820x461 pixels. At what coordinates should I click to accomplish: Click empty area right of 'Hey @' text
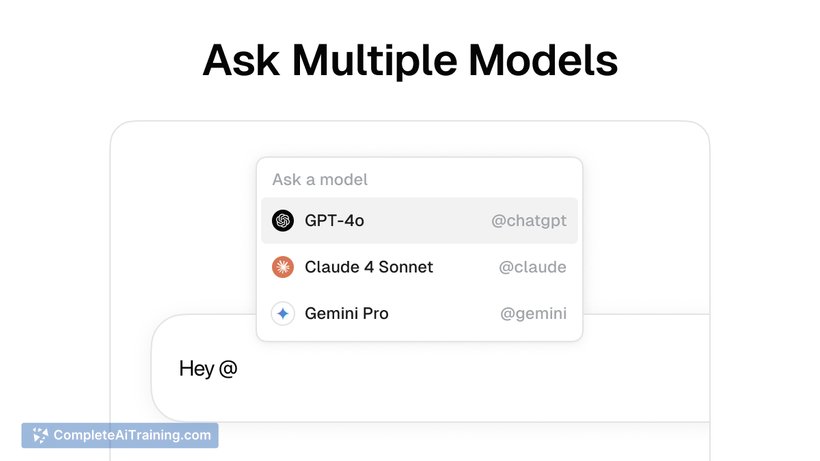[x=471, y=368]
